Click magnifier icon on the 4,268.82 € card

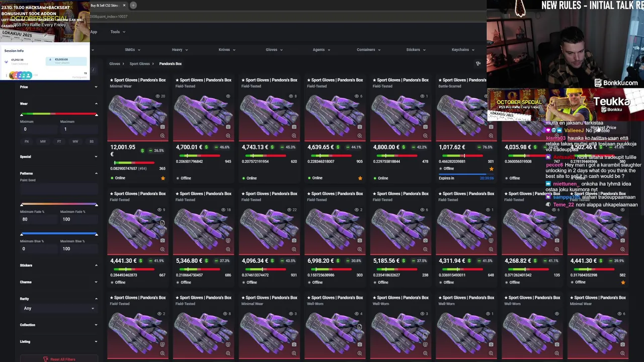556,249
